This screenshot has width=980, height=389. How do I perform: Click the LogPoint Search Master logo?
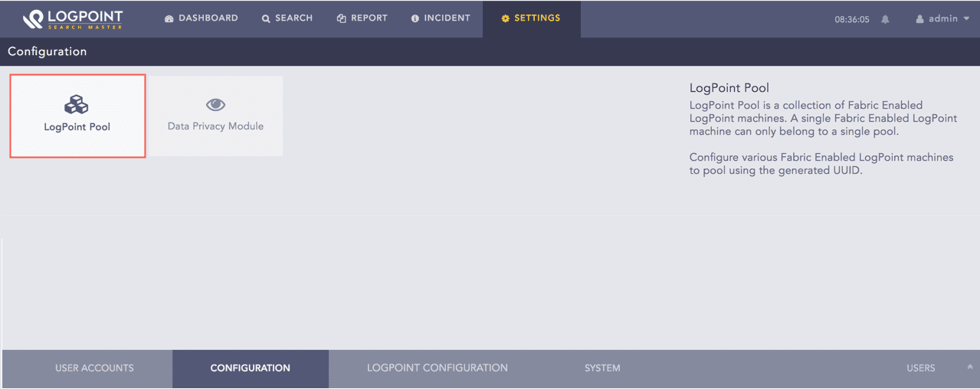(72, 19)
